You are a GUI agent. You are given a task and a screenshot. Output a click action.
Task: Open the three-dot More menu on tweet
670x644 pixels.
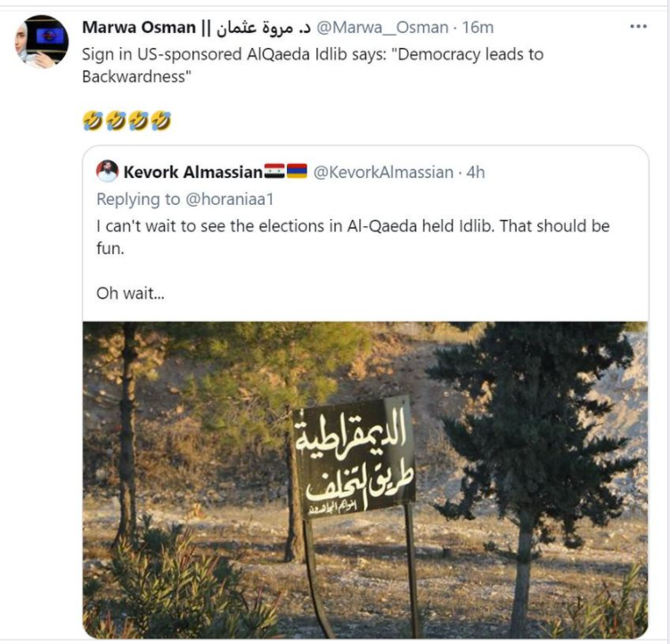point(637,27)
